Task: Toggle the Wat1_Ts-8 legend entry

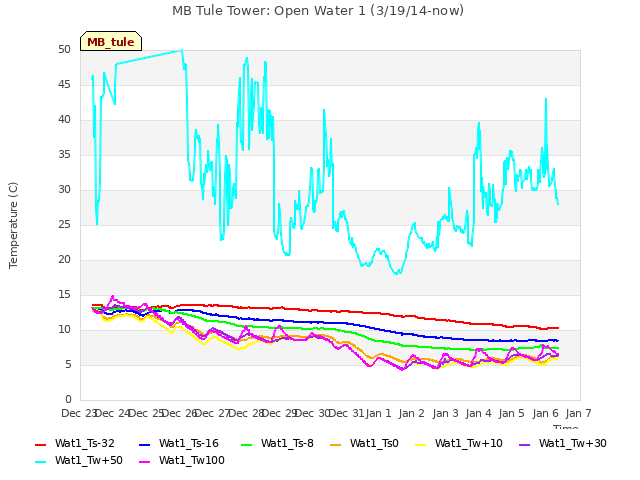Action: click(278, 443)
